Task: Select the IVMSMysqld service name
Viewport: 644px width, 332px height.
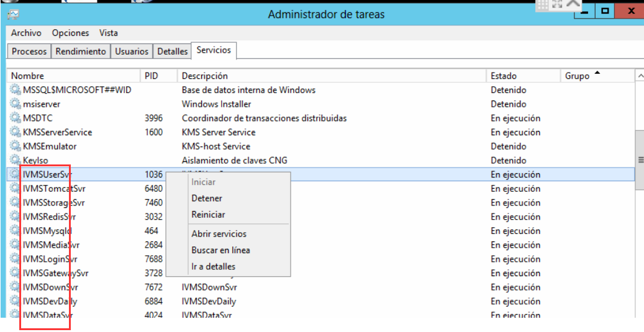Action: [x=48, y=231]
